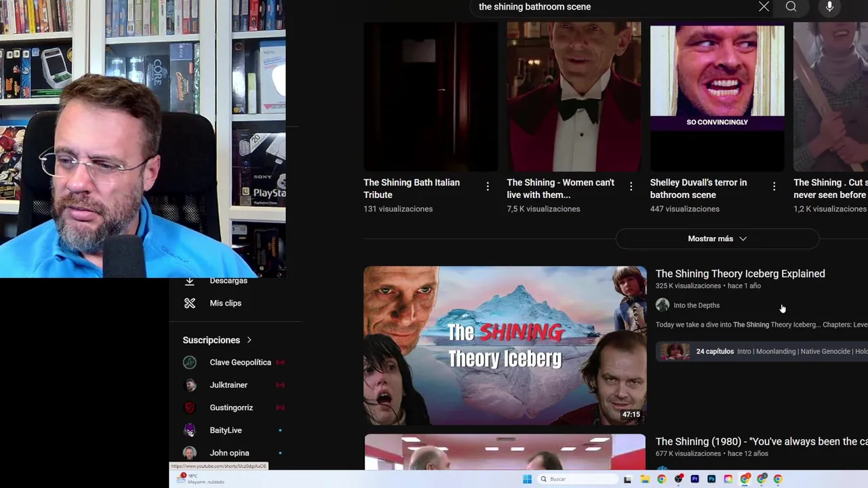Screen dimensions: 868x488
Task: Play the Shining Theory Iceberg video thumbnail
Action: click(x=505, y=346)
